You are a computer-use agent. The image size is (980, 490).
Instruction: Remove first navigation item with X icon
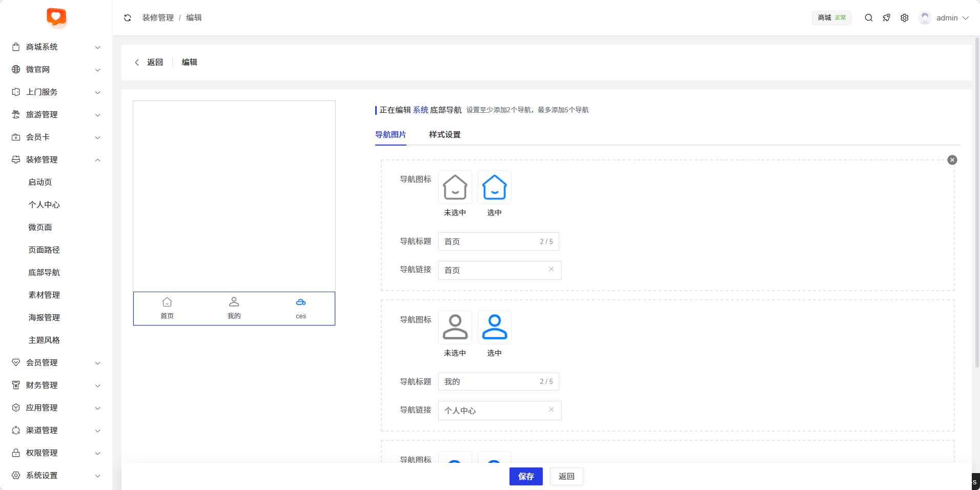point(952,160)
